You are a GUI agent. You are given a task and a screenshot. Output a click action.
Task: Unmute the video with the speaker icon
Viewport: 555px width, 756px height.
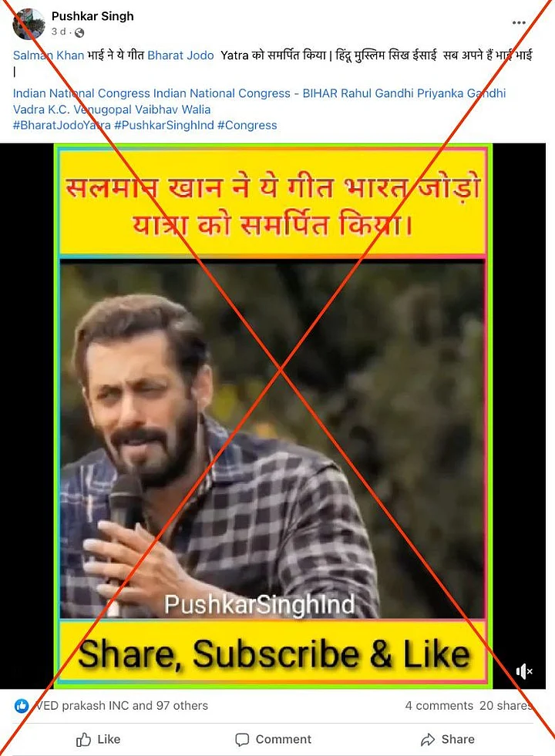[x=523, y=670]
